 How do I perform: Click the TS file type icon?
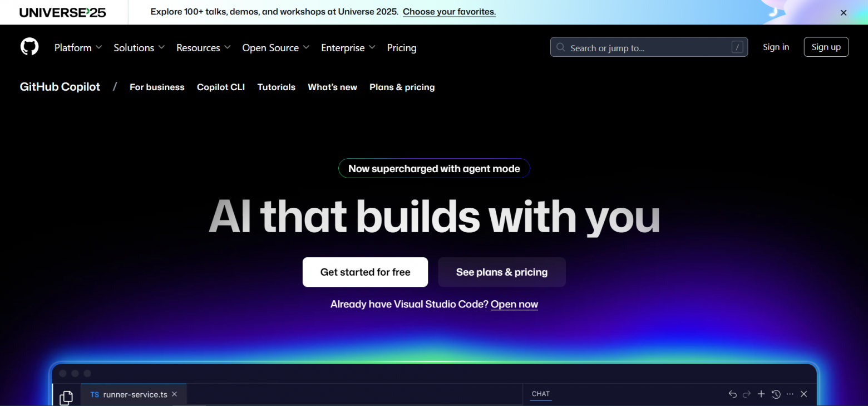[x=95, y=394]
